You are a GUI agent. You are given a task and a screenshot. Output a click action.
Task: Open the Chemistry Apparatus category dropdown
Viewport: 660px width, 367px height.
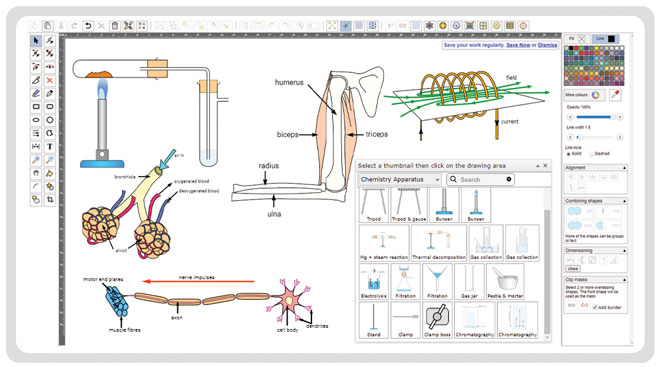click(x=400, y=180)
